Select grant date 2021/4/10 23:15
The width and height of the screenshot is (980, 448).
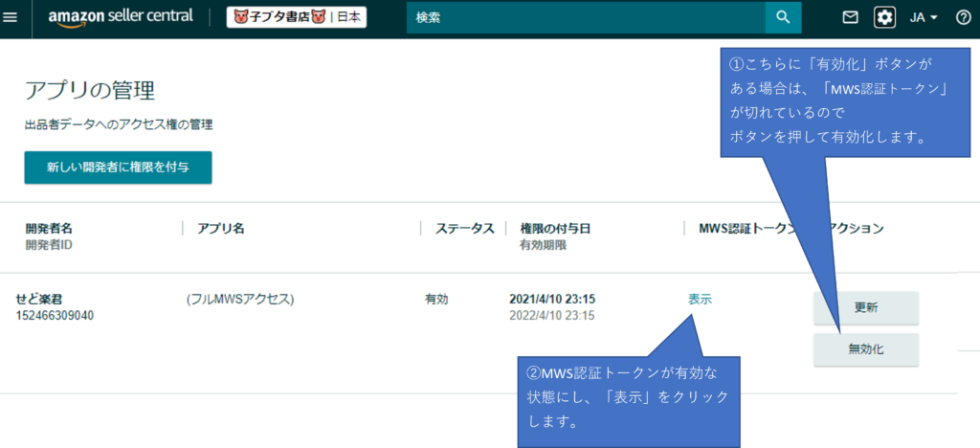tap(552, 300)
